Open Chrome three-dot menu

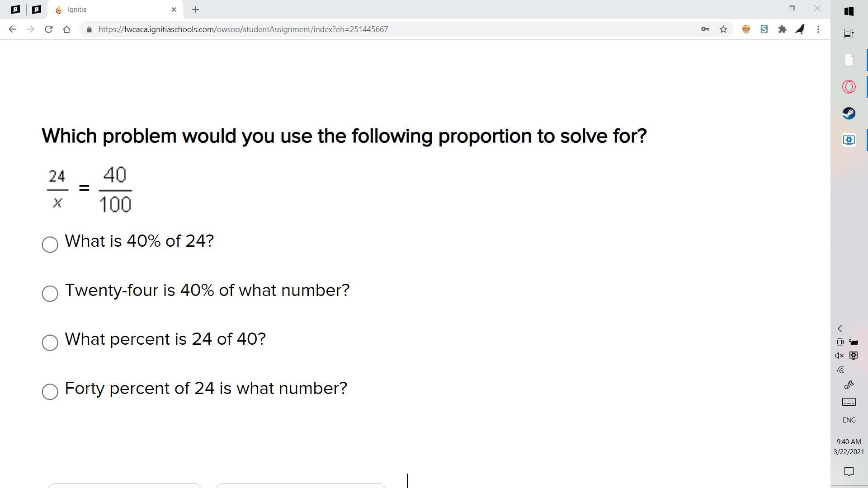pyautogui.click(x=818, y=29)
